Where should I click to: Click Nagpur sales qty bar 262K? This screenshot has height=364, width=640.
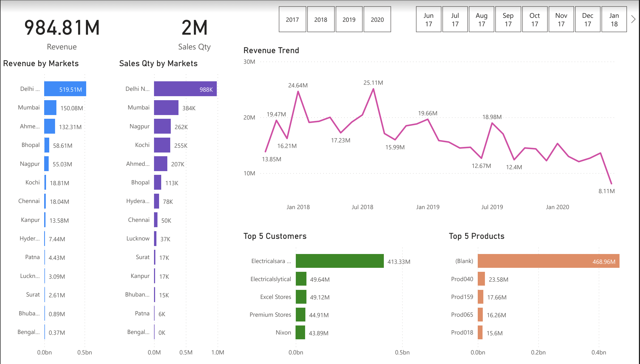[163, 126]
